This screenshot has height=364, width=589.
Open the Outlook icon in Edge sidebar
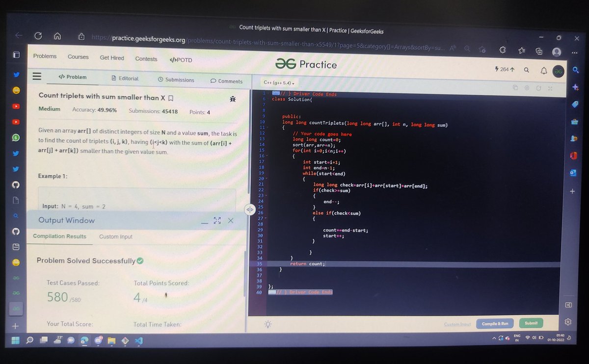tap(573, 173)
